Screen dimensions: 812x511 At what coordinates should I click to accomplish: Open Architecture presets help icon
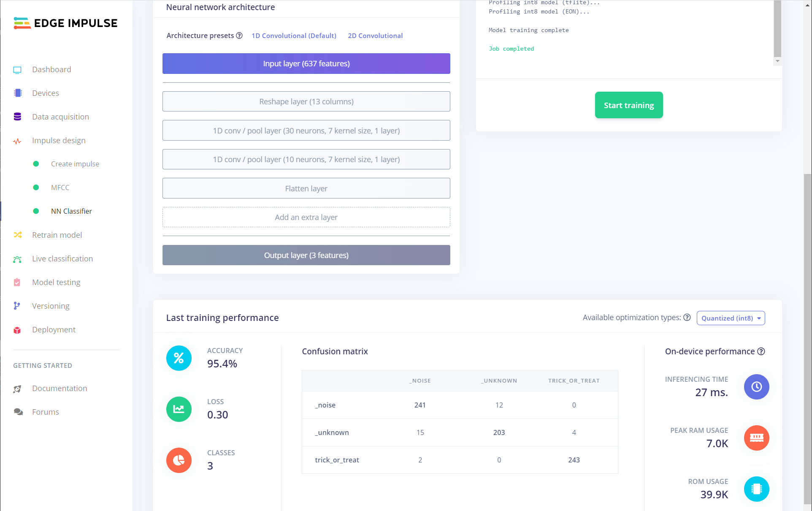coord(239,35)
